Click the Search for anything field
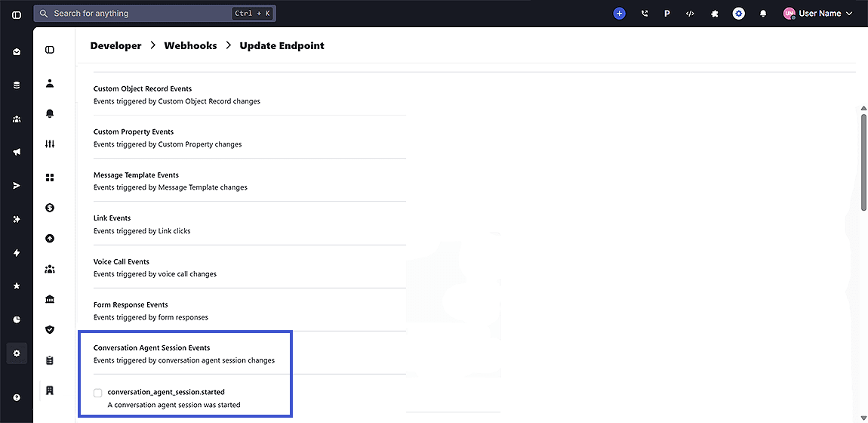Image resolution: width=868 pixels, height=423 pixels. (x=155, y=14)
